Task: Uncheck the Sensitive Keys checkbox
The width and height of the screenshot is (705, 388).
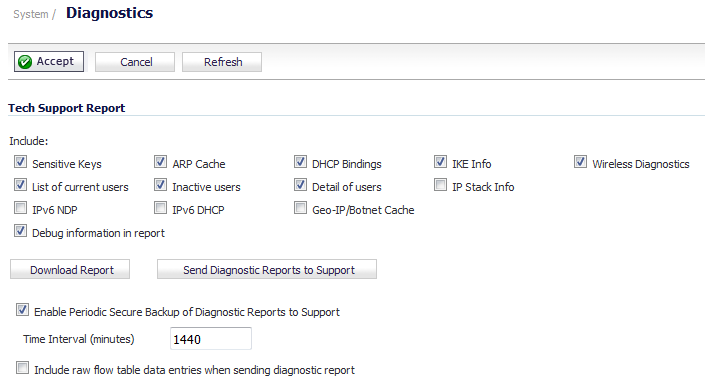Action: coord(20,162)
